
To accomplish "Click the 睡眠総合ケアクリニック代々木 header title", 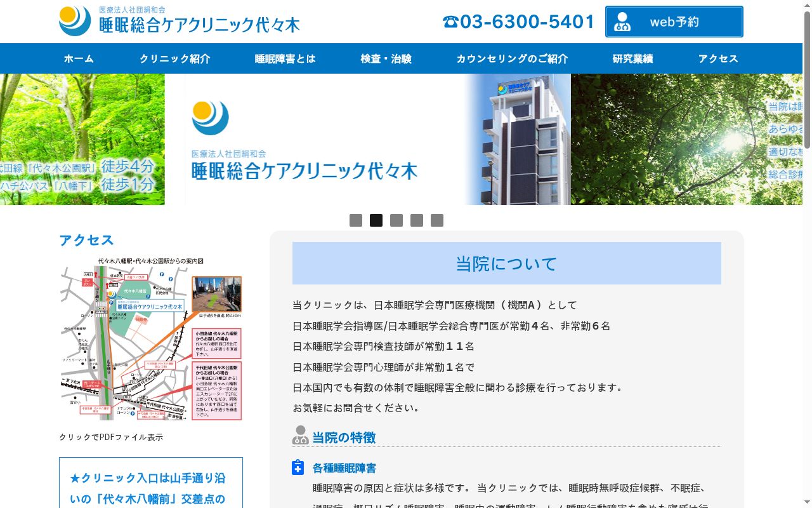I will point(199,25).
